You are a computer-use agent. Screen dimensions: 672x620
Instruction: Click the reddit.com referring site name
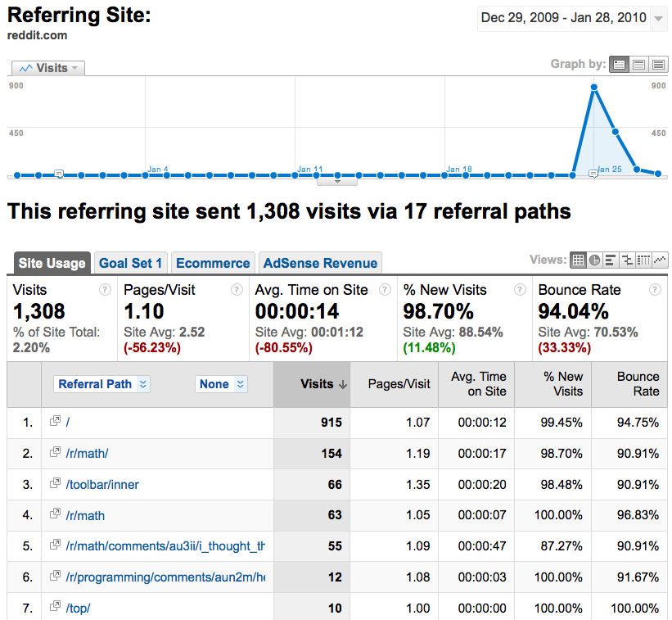click(x=38, y=35)
